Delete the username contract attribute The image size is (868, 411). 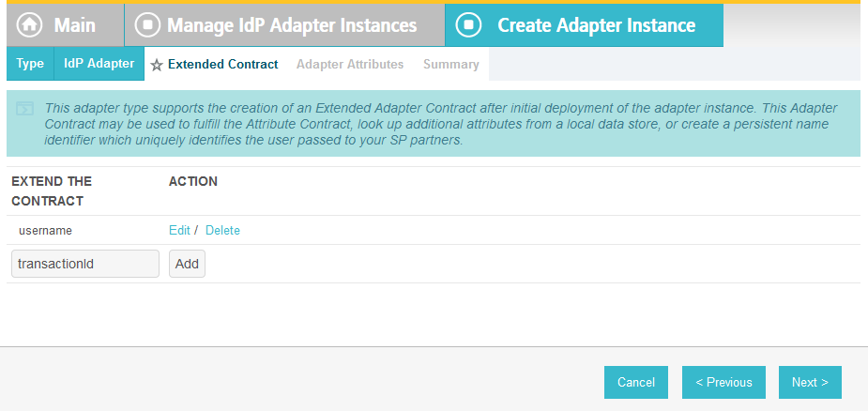[x=222, y=231]
